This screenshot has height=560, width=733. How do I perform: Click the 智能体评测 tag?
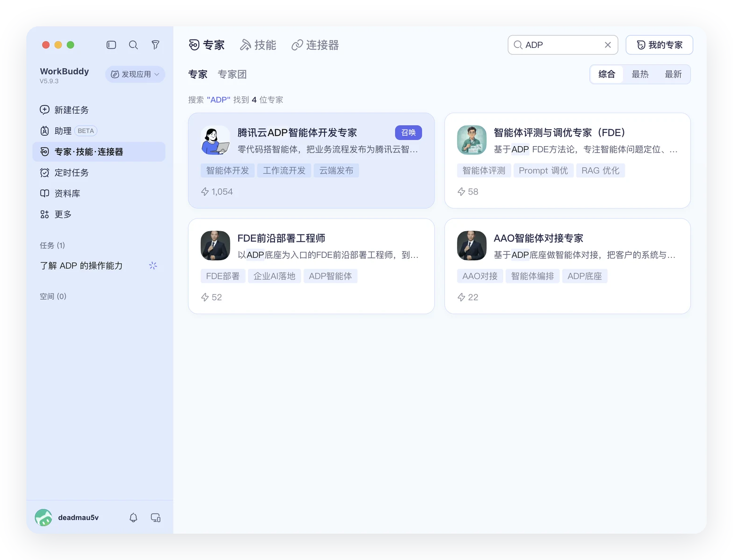(483, 171)
